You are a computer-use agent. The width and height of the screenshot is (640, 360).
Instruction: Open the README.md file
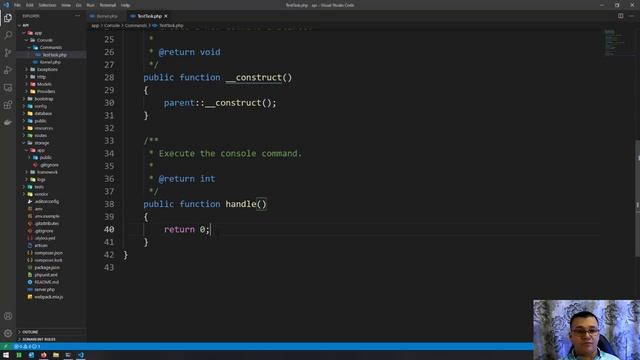[47, 282]
